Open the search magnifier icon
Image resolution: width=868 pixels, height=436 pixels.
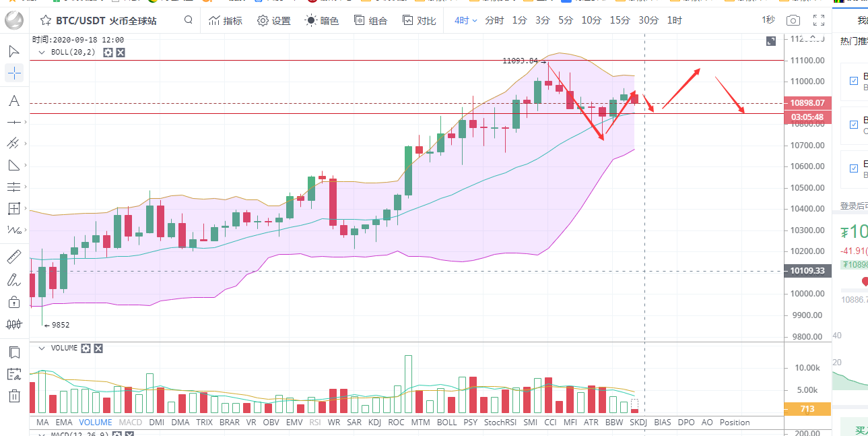pos(189,20)
